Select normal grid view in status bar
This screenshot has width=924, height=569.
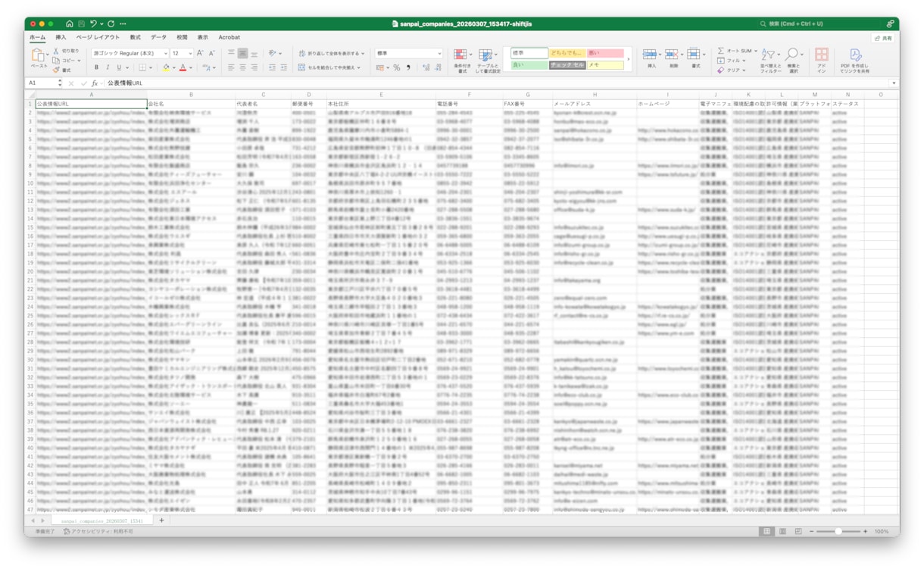(x=766, y=532)
